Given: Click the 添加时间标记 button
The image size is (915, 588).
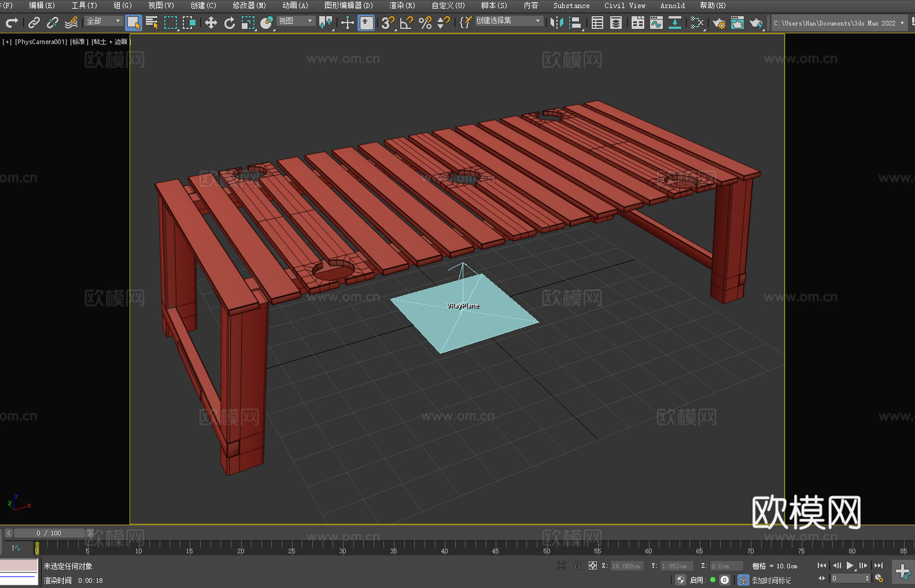Looking at the screenshot, I should tap(771, 580).
